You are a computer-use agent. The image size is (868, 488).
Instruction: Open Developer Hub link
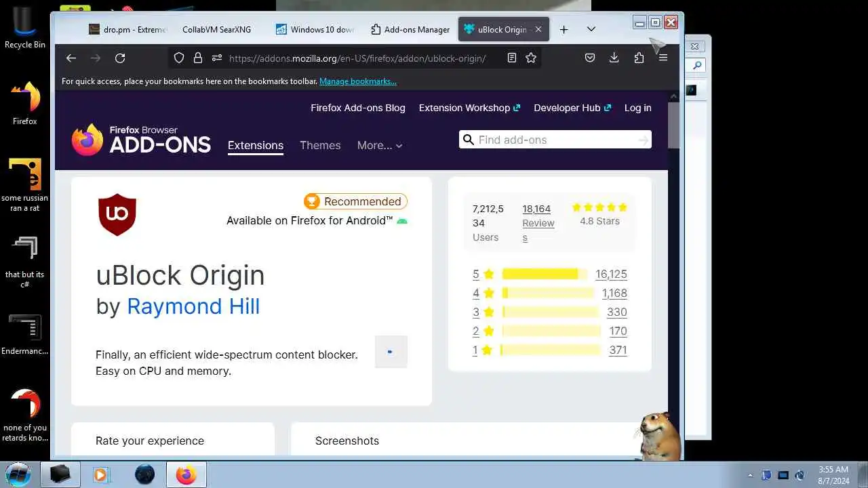572,108
